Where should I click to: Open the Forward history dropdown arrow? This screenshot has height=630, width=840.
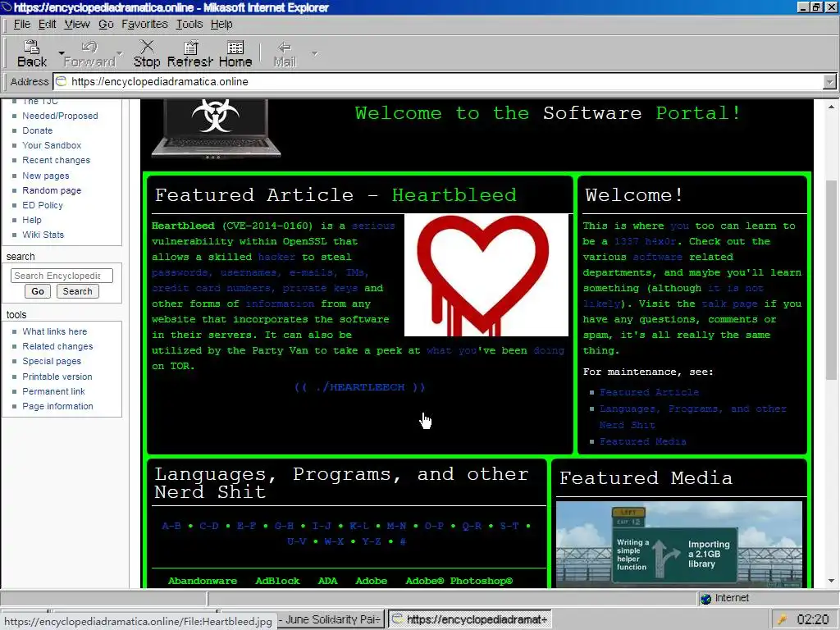pyautogui.click(x=120, y=53)
